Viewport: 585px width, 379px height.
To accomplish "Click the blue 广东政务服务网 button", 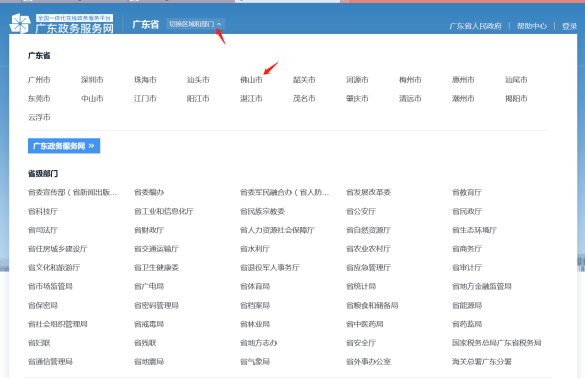I will (x=64, y=146).
